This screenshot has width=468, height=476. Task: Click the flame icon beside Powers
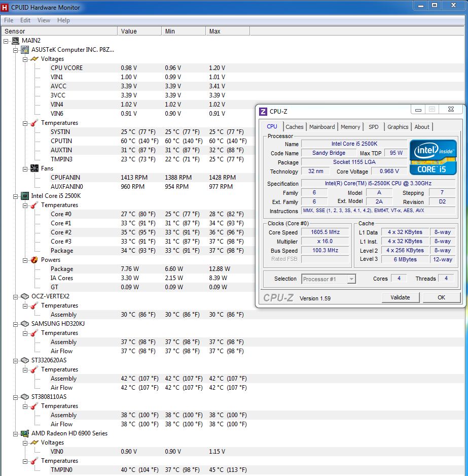coord(34,260)
